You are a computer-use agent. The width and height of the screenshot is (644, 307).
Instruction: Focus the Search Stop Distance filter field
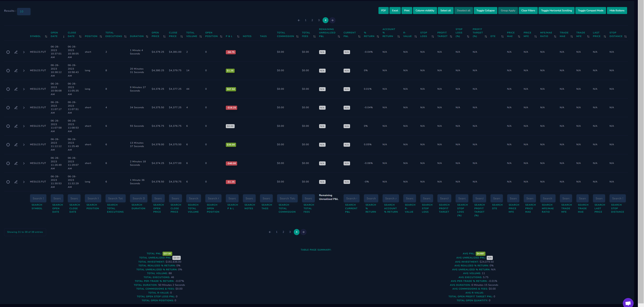click(x=618, y=198)
